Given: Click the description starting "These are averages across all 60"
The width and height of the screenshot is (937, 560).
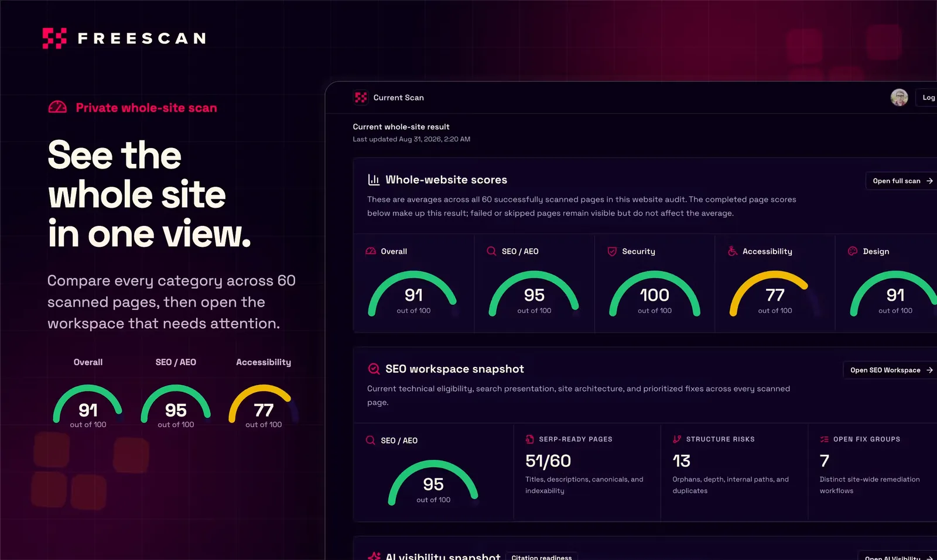Looking at the screenshot, I should pos(582,206).
